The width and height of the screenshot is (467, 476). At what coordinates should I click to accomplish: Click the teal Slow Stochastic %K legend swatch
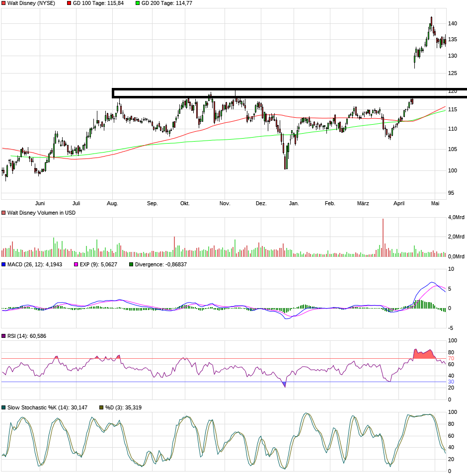tap(3, 407)
